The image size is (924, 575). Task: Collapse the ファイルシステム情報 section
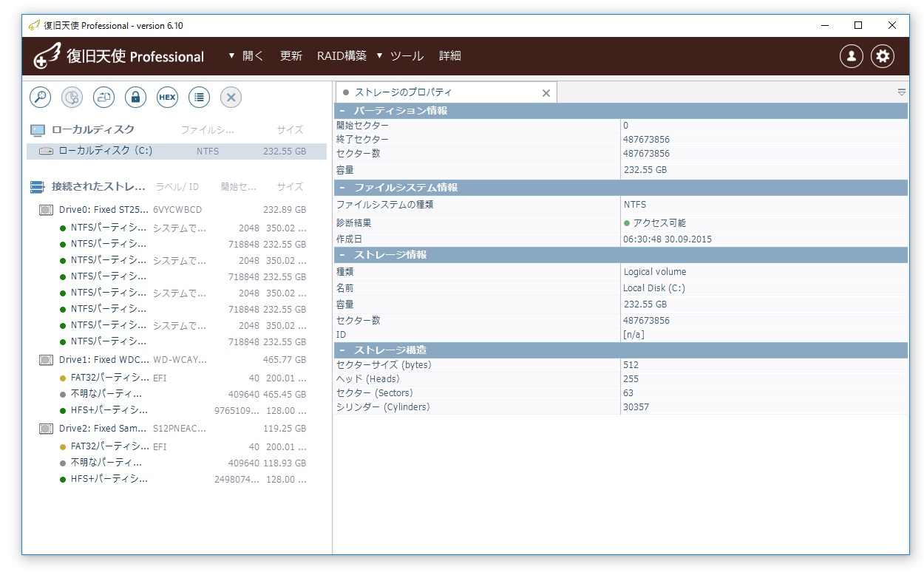[x=343, y=188]
